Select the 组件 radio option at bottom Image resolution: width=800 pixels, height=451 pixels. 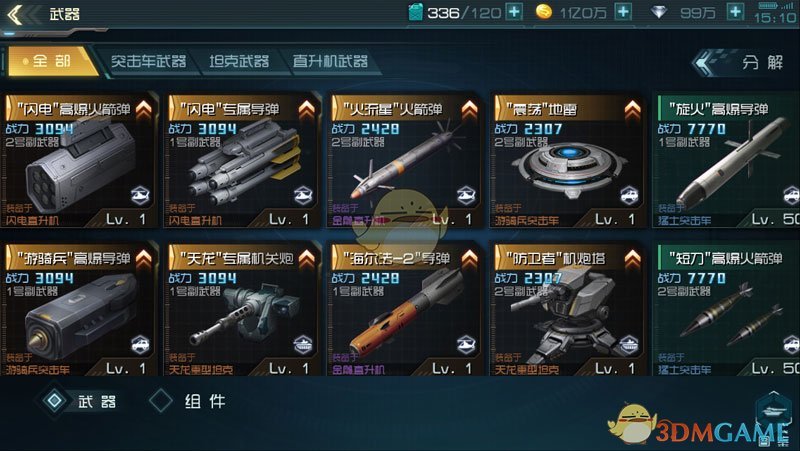[187, 402]
